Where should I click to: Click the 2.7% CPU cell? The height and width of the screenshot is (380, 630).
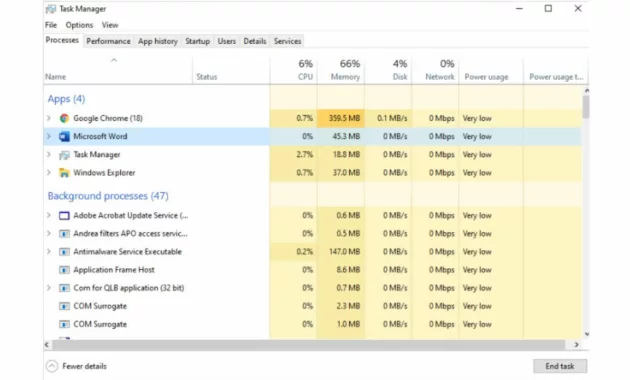[x=294, y=154]
